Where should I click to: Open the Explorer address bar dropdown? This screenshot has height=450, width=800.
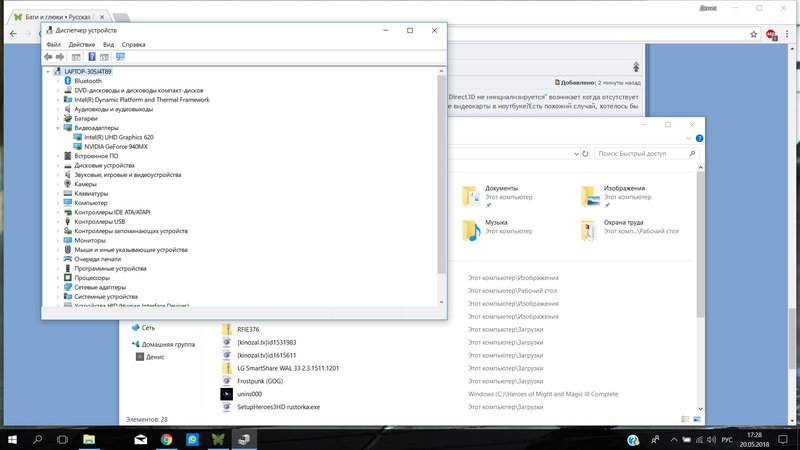click(576, 154)
